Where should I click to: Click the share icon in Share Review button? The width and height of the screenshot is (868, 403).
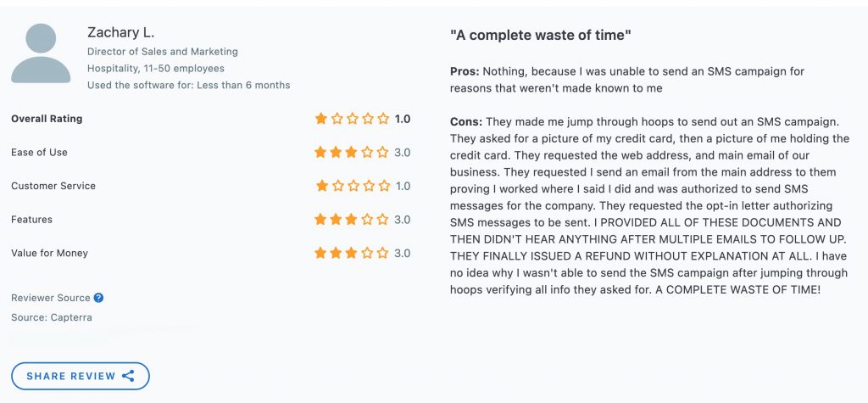coord(128,376)
